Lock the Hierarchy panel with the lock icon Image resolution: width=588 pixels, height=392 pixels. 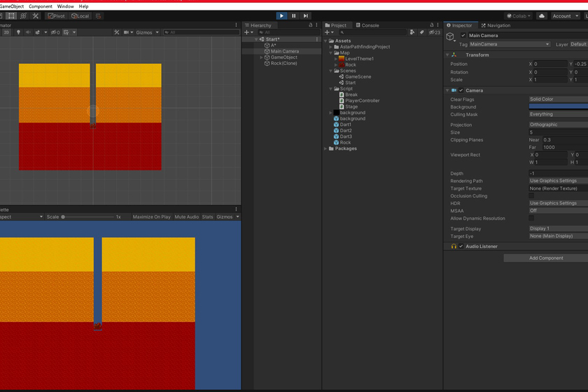tap(310, 25)
